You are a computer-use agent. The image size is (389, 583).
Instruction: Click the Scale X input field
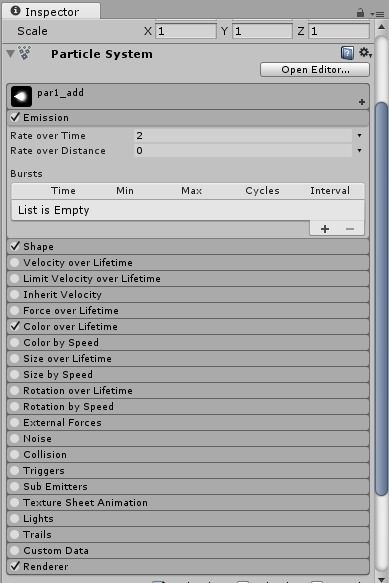[186, 31]
